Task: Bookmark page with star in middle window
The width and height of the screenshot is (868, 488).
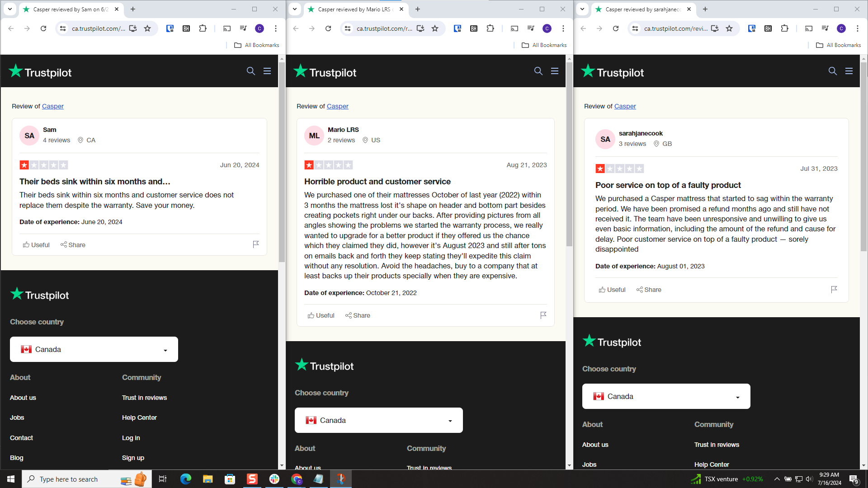Action: 435,28
